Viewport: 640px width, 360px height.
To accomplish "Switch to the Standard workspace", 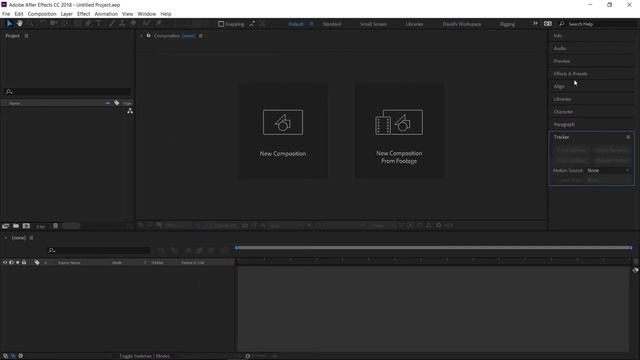I will click(332, 24).
